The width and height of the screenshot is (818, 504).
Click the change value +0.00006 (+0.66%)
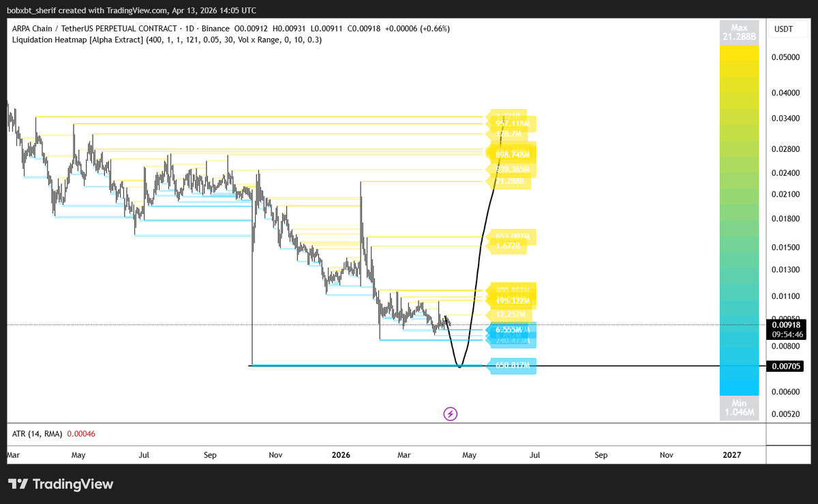click(419, 29)
